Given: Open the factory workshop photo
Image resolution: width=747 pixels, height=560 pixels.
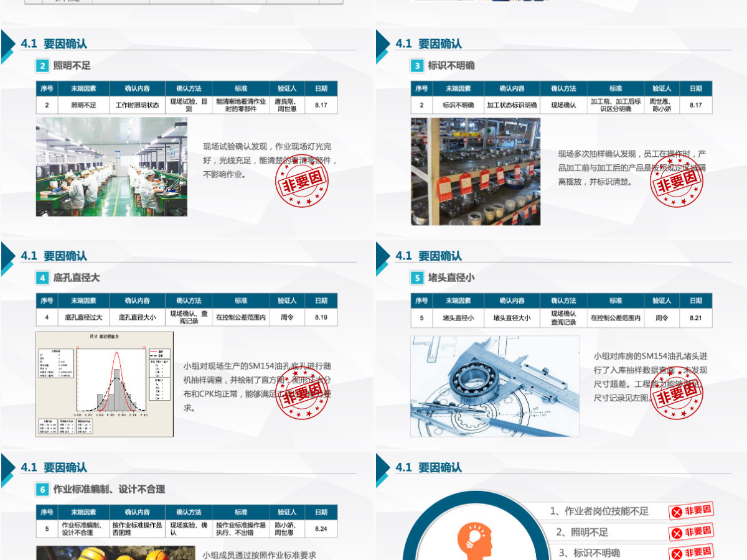Looking at the screenshot, I should [111, 167].
